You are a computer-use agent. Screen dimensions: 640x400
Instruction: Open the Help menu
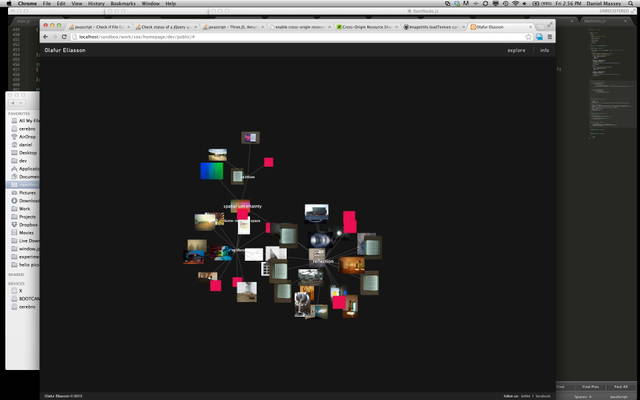coord(171,3)
